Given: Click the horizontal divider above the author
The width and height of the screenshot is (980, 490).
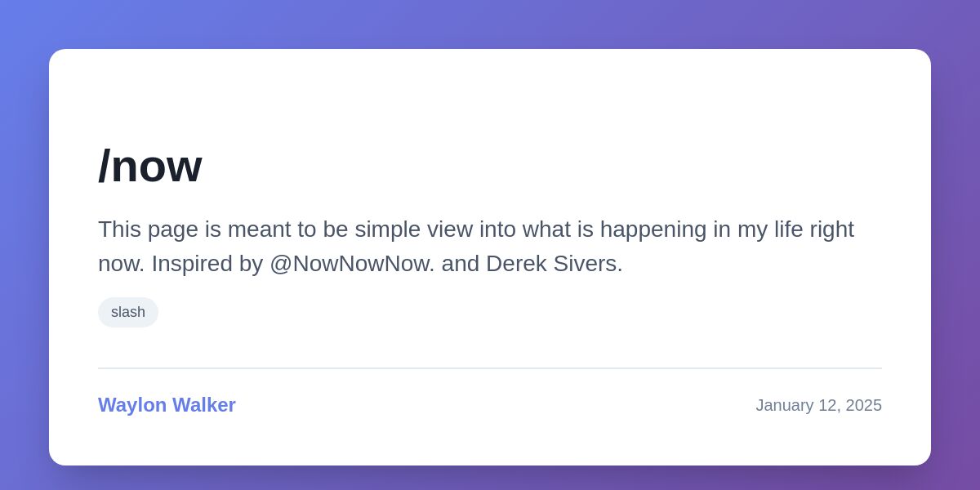Looking at the screenshot, I should coord(490,368).
